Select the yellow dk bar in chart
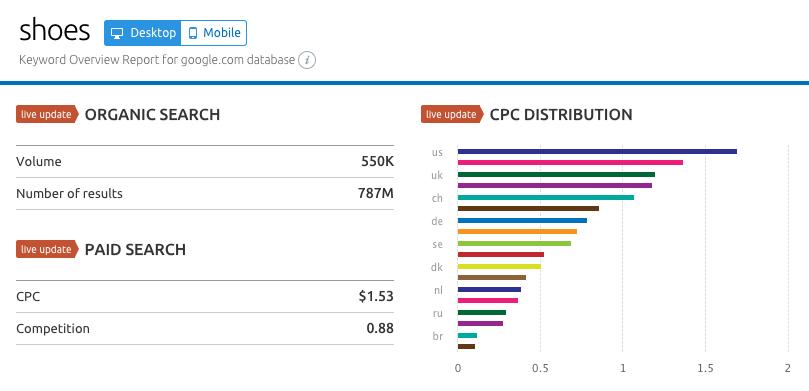Screen dimensions: 809x391 499,267
